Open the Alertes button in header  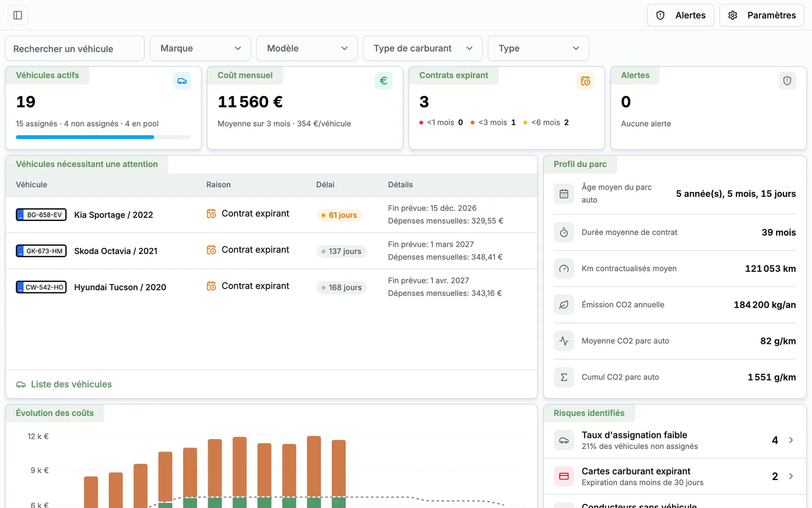click(681, 15)
